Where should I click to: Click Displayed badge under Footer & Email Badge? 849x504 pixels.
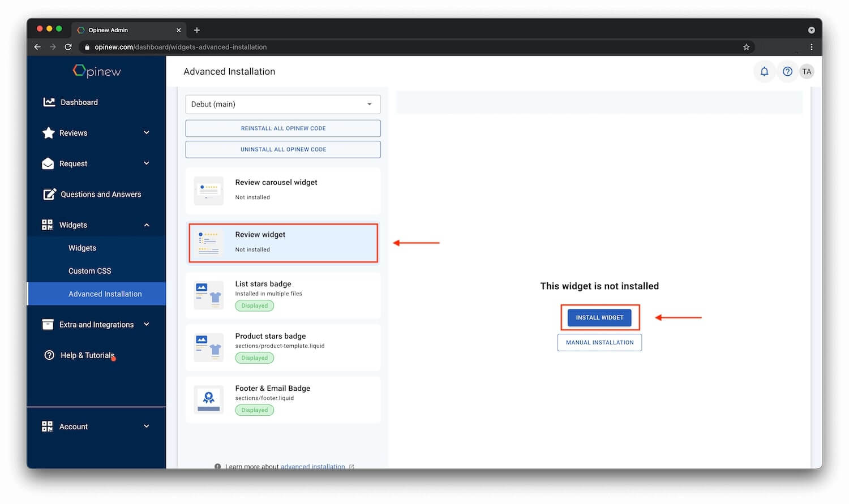tap(255, 410)
